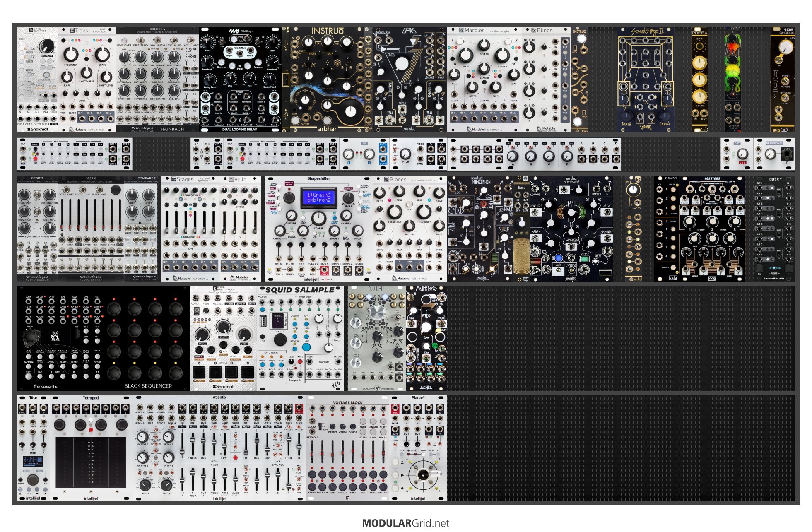Toggle the MUTE button on Voltage Block
812x532 pixels.
tap(363, 421)
